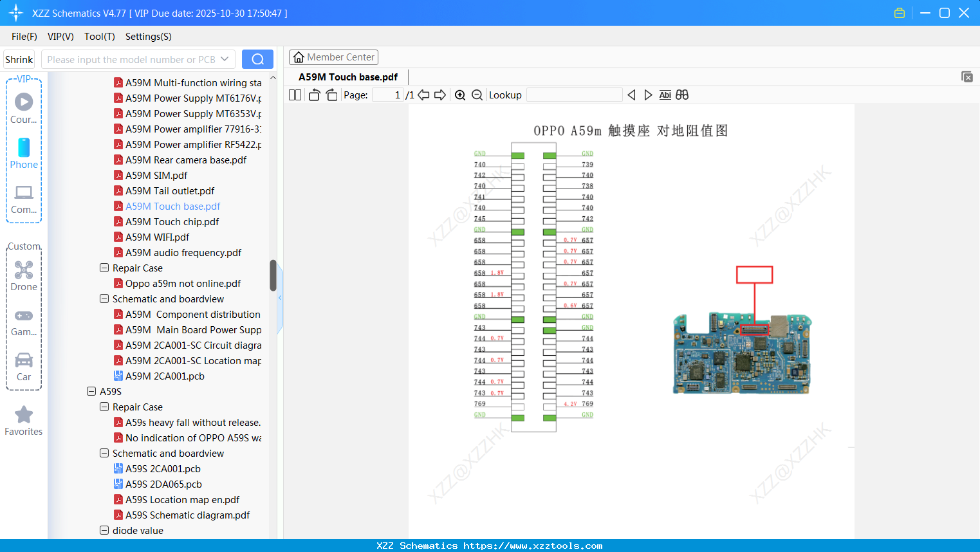
Task: Open the Settings(S) menu
Action: 149,37
